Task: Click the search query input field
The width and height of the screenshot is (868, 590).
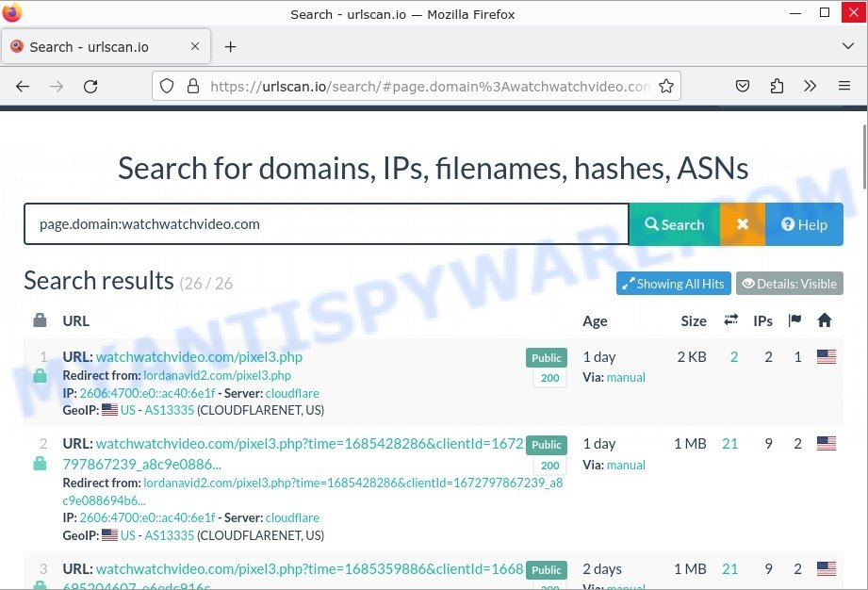Action: click(326, 224)
